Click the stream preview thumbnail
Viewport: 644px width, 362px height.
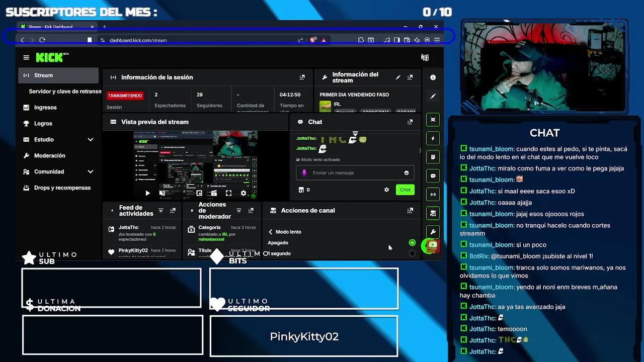(x=196, y=165)
